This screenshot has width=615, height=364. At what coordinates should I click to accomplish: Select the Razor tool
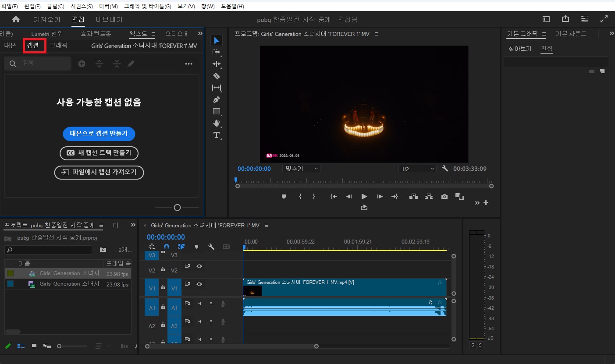pyautogui.click(x=217, y=76)
